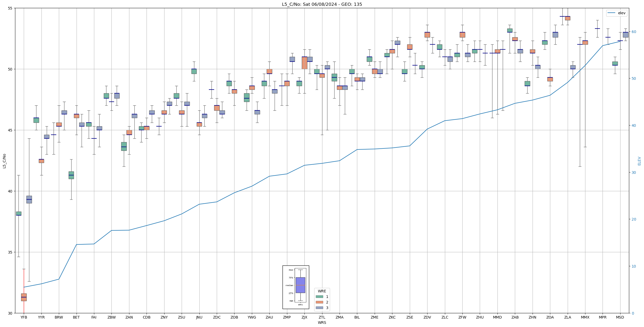
Task: Click the 'WRE' legend title
Action: [322, 291]
